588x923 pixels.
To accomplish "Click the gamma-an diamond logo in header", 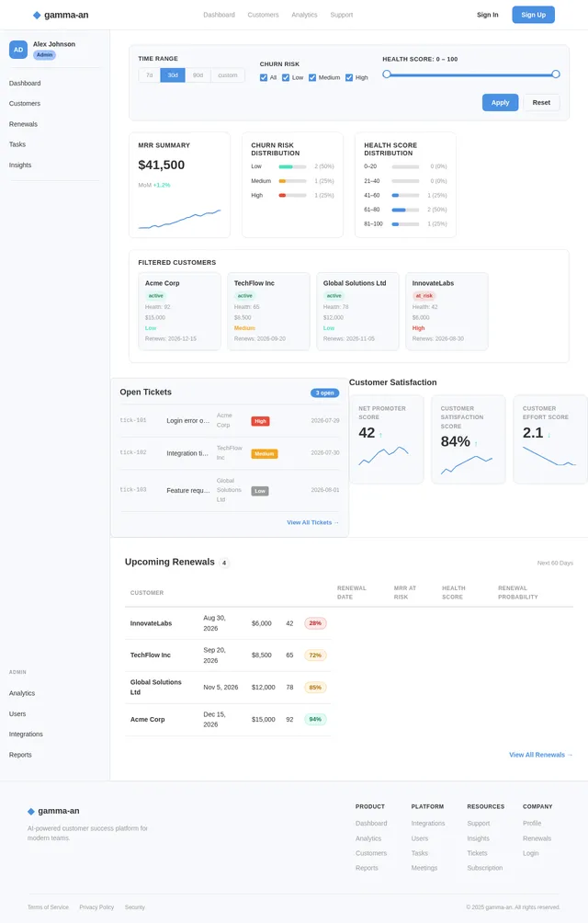I will click(37, 16).
